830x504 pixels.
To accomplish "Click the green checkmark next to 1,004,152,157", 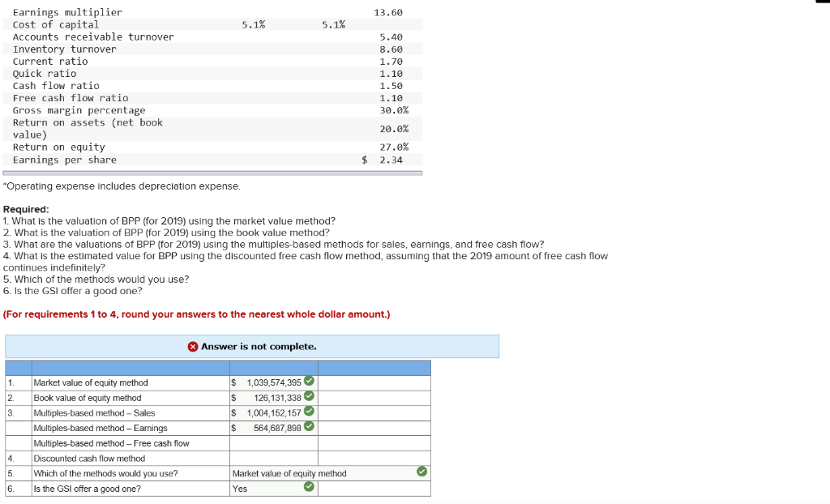I will click(309, 411).
